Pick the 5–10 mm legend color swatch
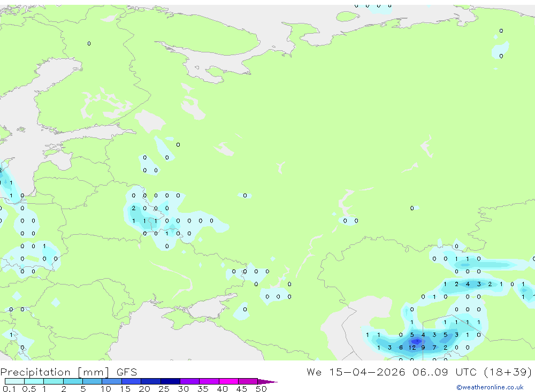The width and height of the screenshot is (535, 392). 93,381
